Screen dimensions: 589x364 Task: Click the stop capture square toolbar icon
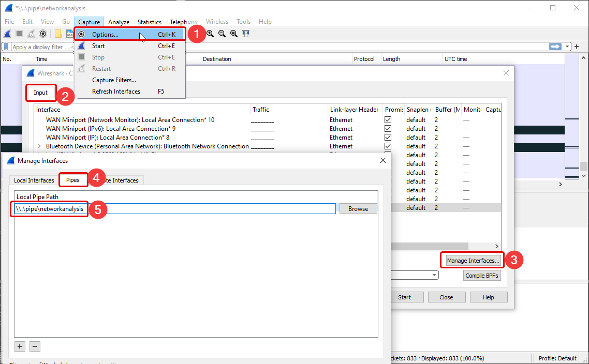19,34
